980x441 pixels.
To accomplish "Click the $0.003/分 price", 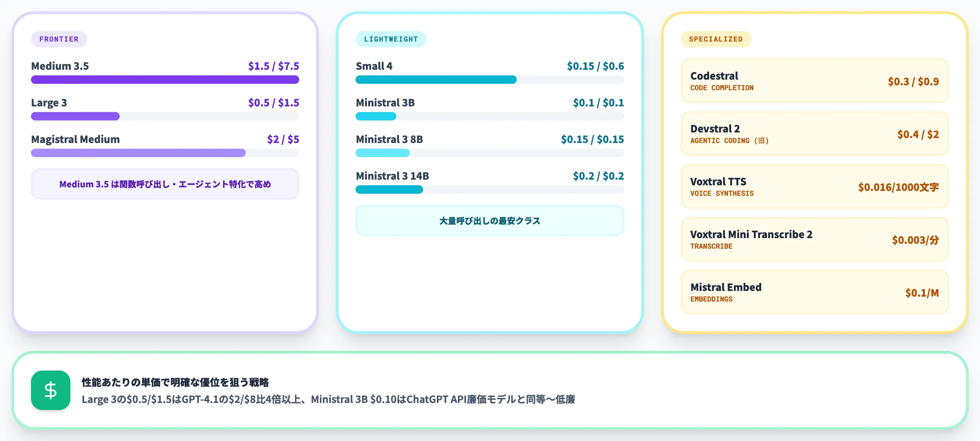I will coord(915,240).
